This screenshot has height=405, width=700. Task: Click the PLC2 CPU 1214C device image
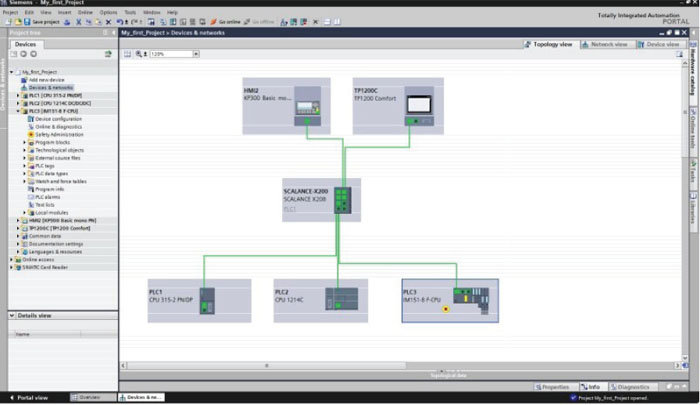pyautogui.click(x=342, y=299)
